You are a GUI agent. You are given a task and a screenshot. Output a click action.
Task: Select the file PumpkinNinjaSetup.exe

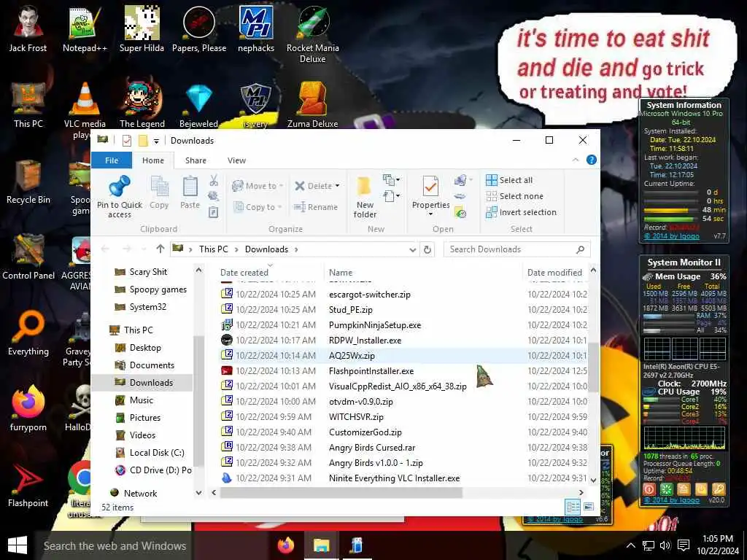tap(375, 325)
